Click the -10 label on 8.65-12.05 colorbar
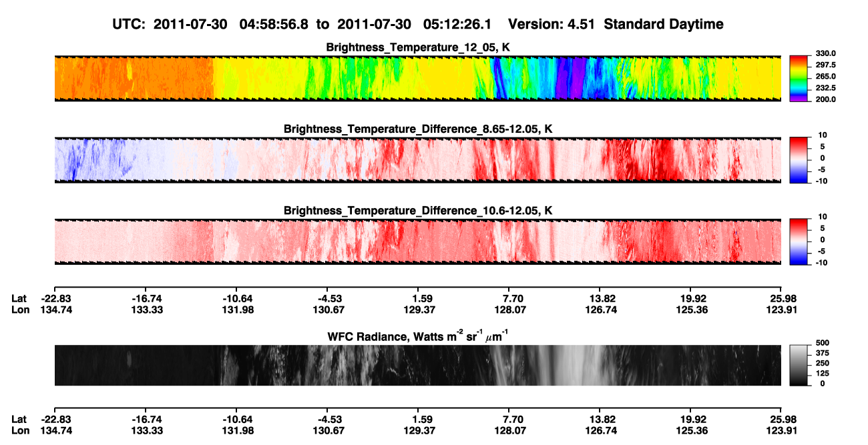This screenshot has height=445, width=868. click(x=822, y=181)
